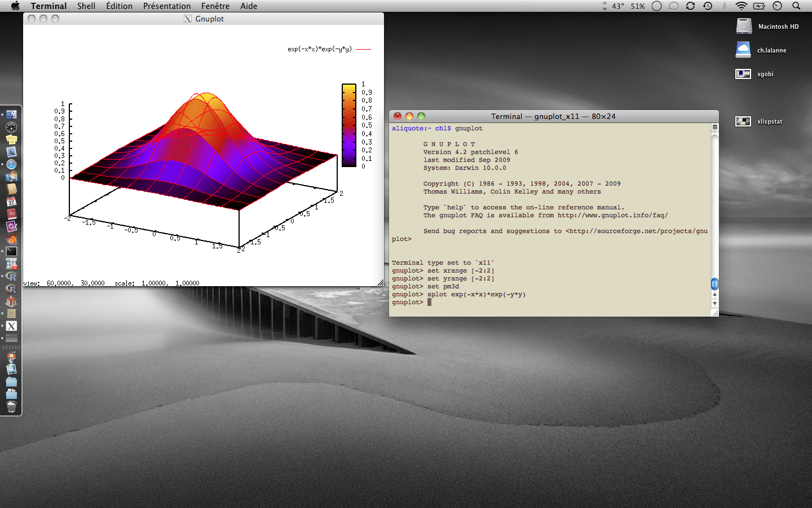Click the Terminal split pane button
This screenshot has height=508, width=812.
(714, 128)
